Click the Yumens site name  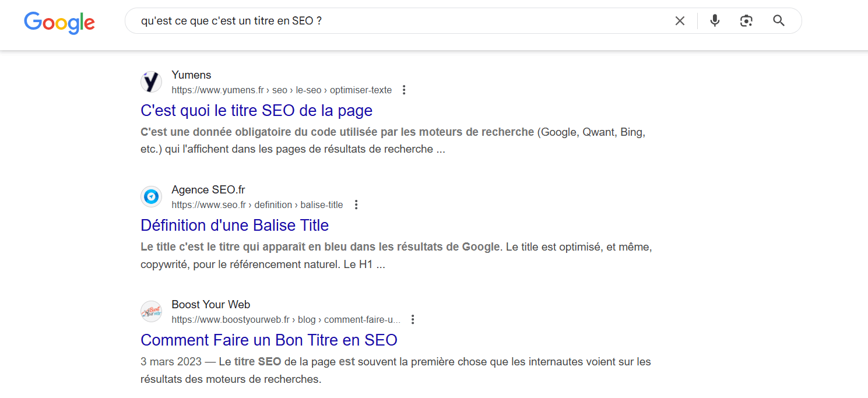tap(191, 75)
